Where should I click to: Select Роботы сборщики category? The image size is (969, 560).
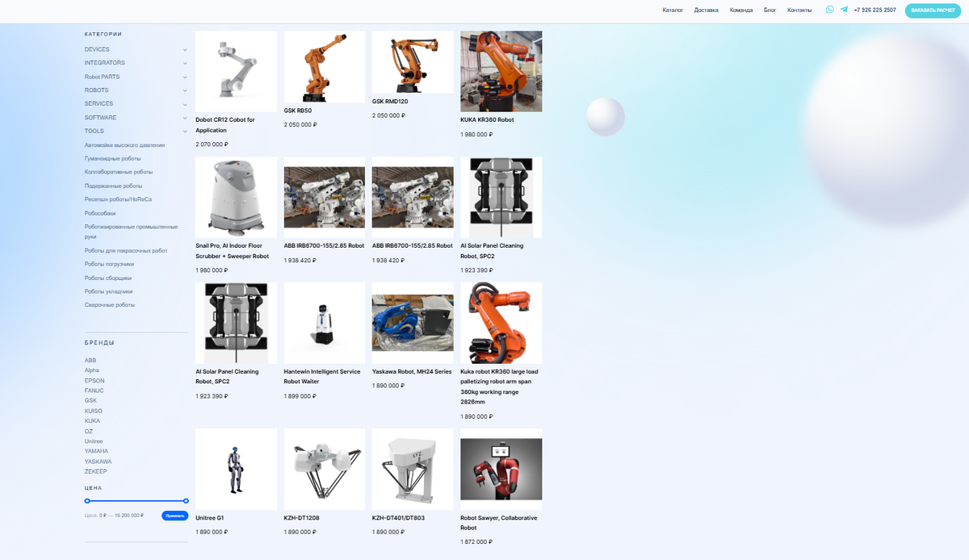[108, 278]
